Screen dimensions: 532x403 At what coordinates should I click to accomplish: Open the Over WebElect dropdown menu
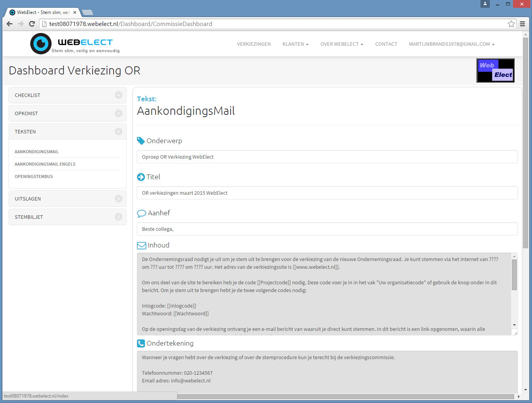pyautogui.click(x=341, y=44)
